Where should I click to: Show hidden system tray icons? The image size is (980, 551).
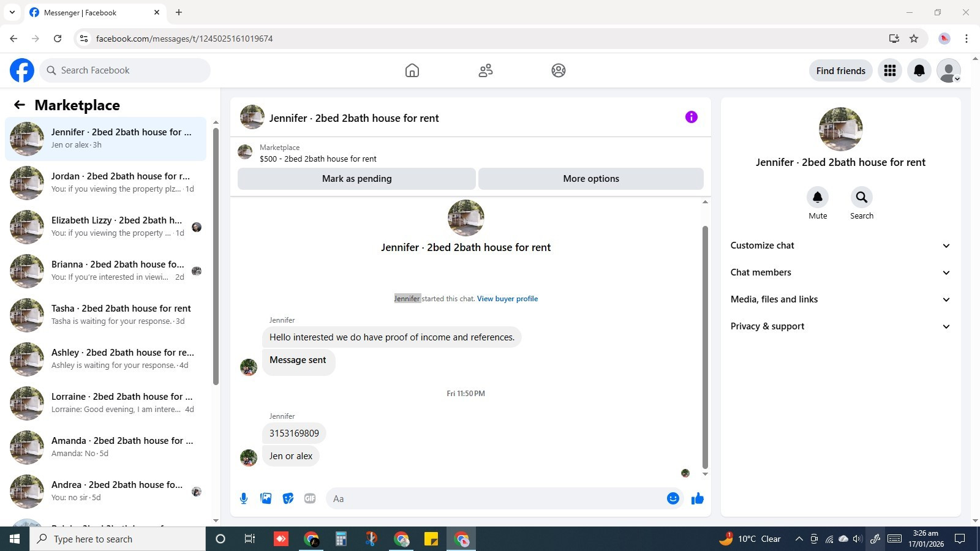tap(799, 539)
